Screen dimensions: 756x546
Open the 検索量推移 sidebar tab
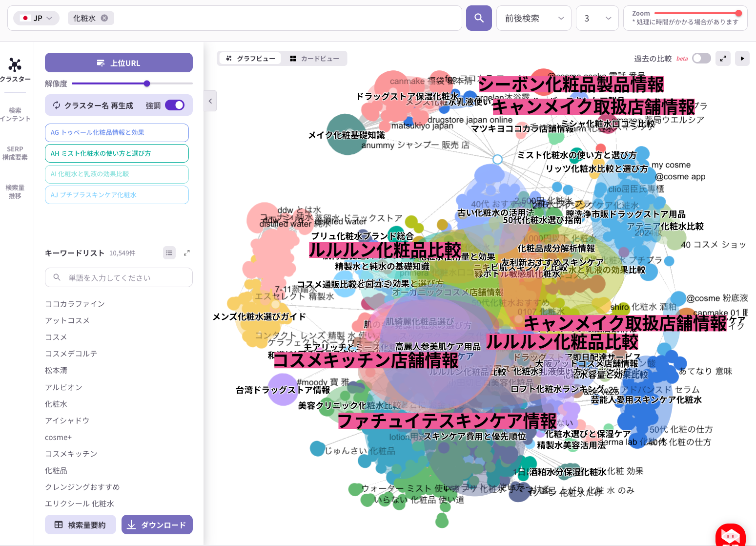[x=15, y=191]
